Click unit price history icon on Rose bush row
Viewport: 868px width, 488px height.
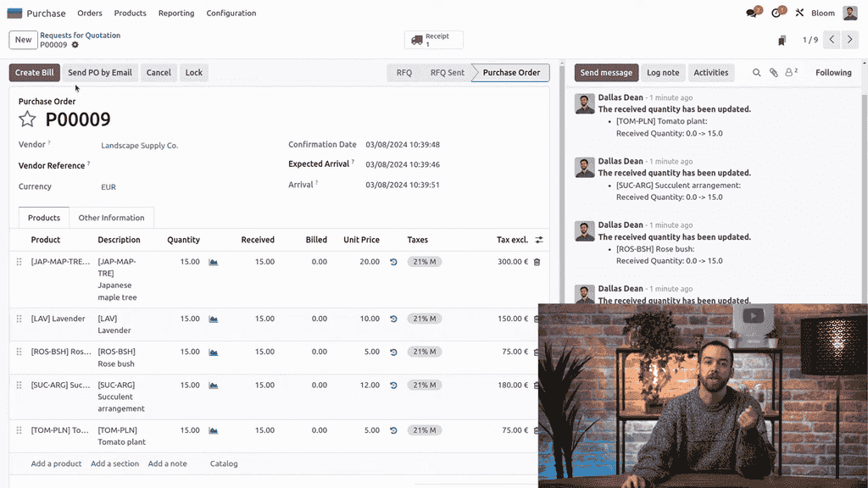(x=393, y=352)
